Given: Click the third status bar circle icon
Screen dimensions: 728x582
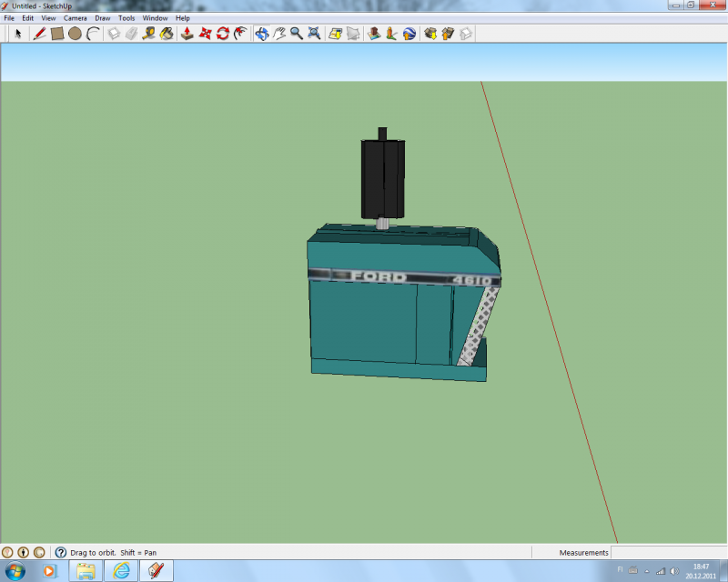Looking at the screenshot, I should coord(39,552).
